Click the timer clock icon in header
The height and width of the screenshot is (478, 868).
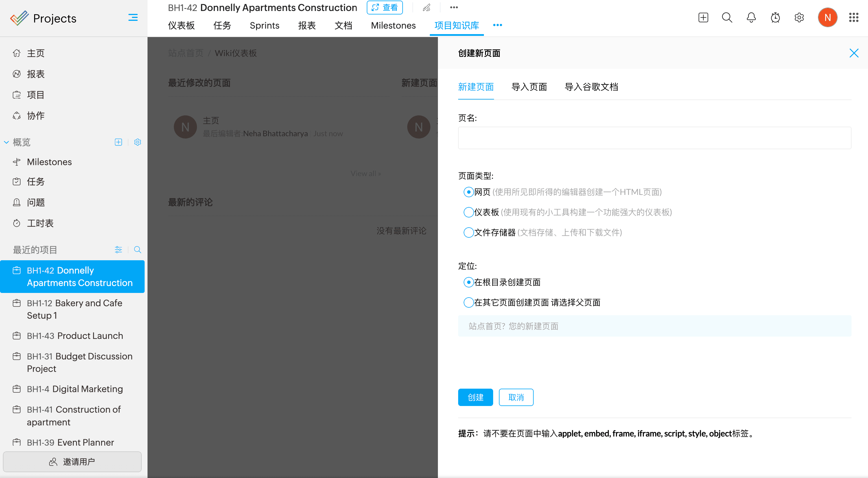click(775, 18)
